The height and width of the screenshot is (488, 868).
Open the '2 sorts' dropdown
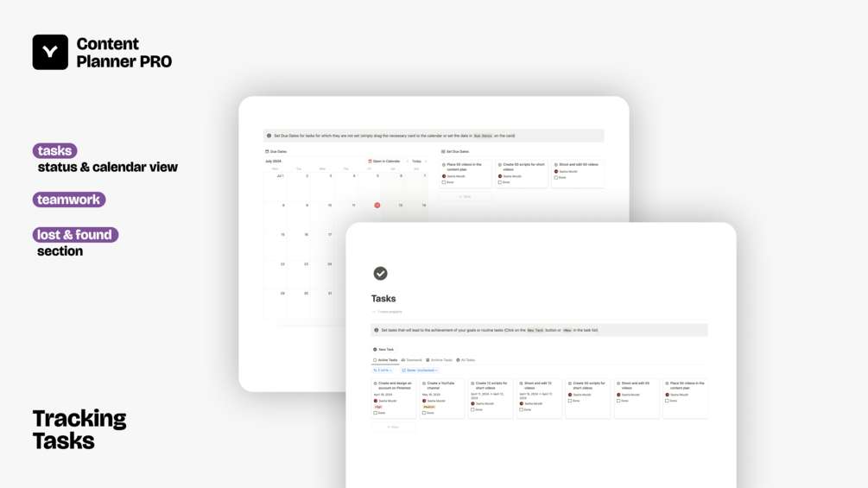383,371
